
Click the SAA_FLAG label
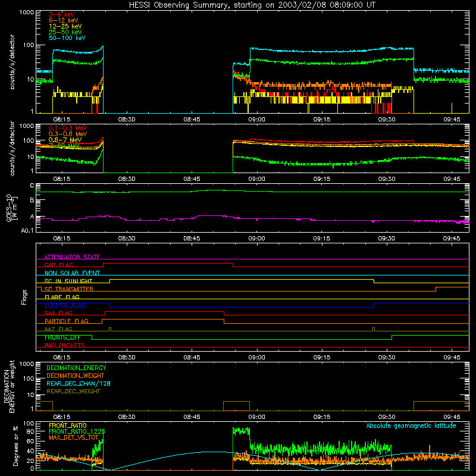pyautogui.click(x=58, y=313)
